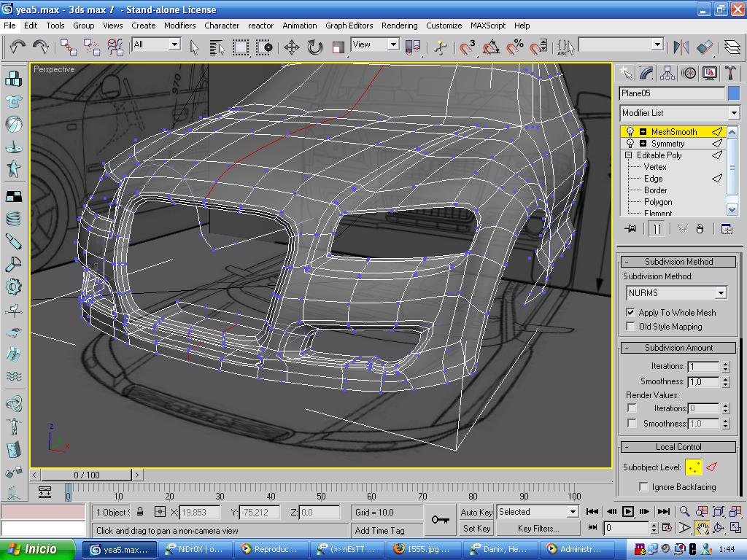Open the Utilities hammer panel tab

tap(730, 73)
